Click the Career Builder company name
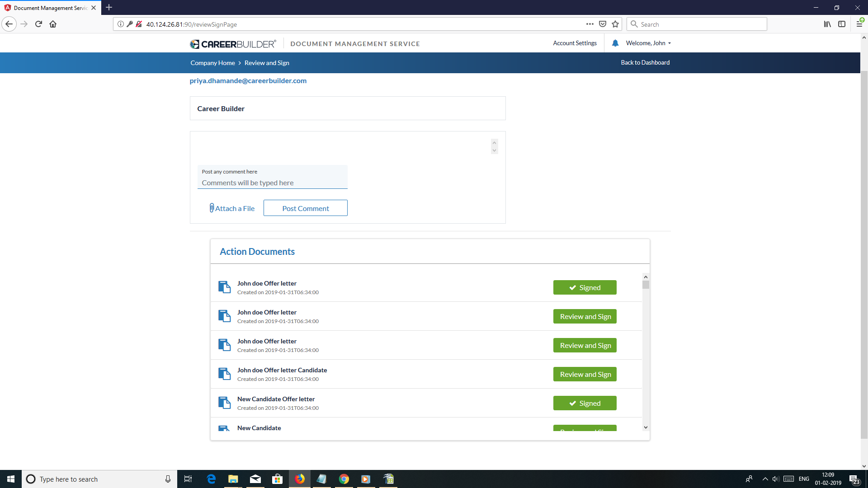Image resolution: width=868 pixels, height=488 pixels. [x=221, y=108]
